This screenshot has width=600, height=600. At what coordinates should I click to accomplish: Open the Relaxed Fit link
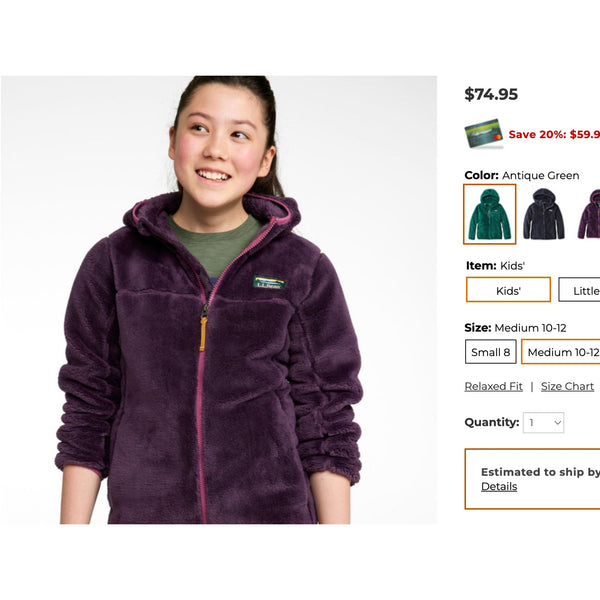[x=493, y=386]
